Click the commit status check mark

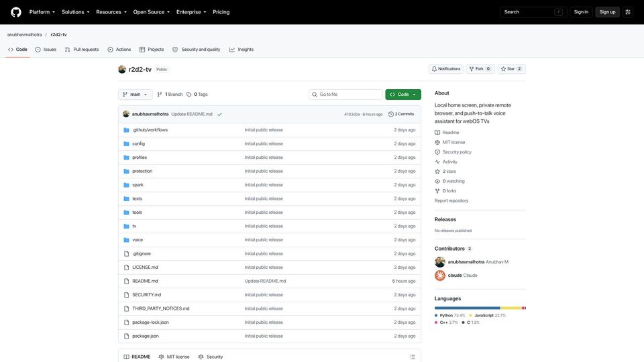pyautogui.click(x=220, y=114)
